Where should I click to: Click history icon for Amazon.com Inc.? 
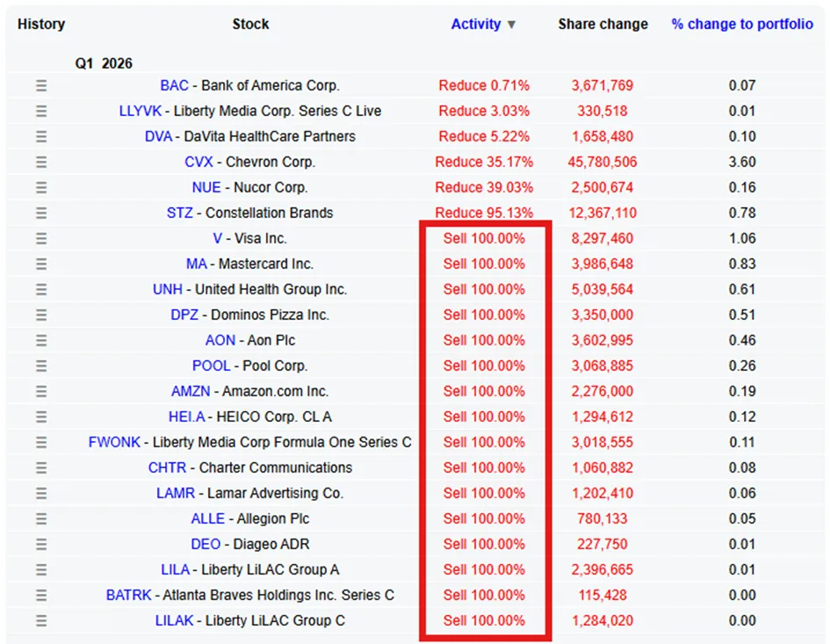pos(41,391)
